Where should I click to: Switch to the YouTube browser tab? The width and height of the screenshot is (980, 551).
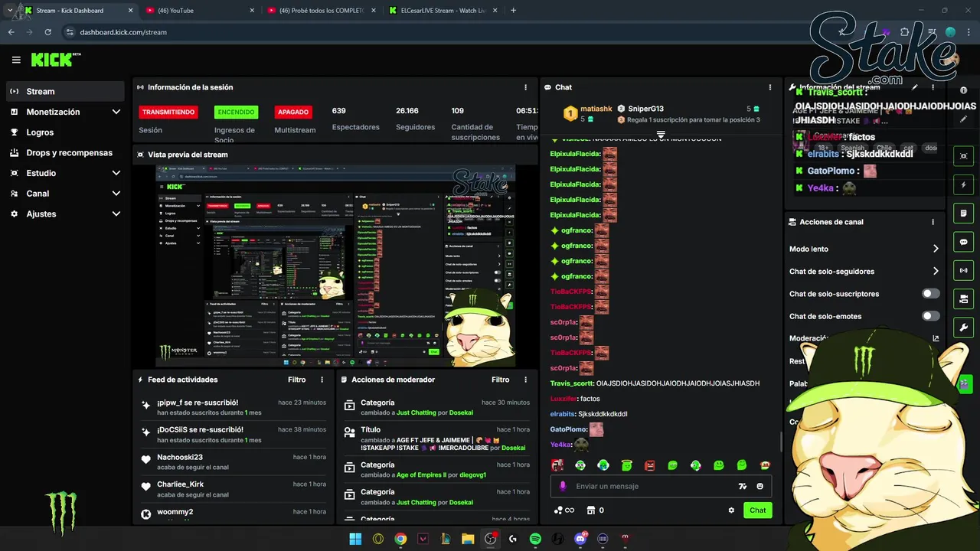coord(199,11)
